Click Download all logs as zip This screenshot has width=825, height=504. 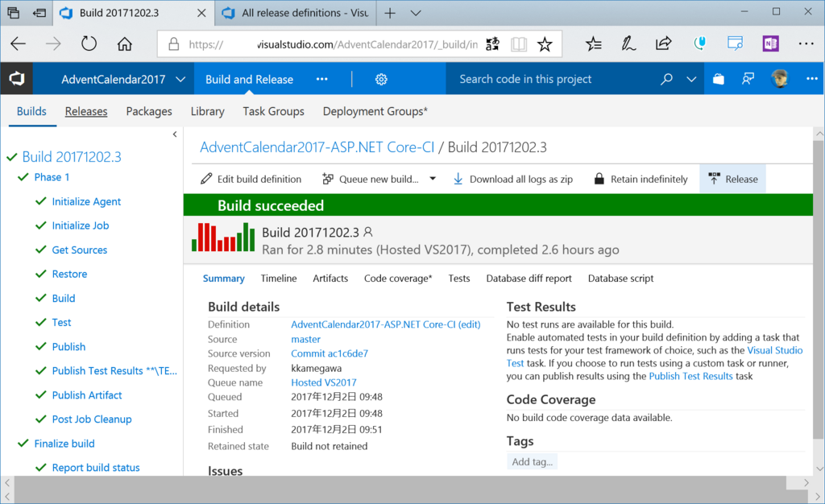(513, 180)
